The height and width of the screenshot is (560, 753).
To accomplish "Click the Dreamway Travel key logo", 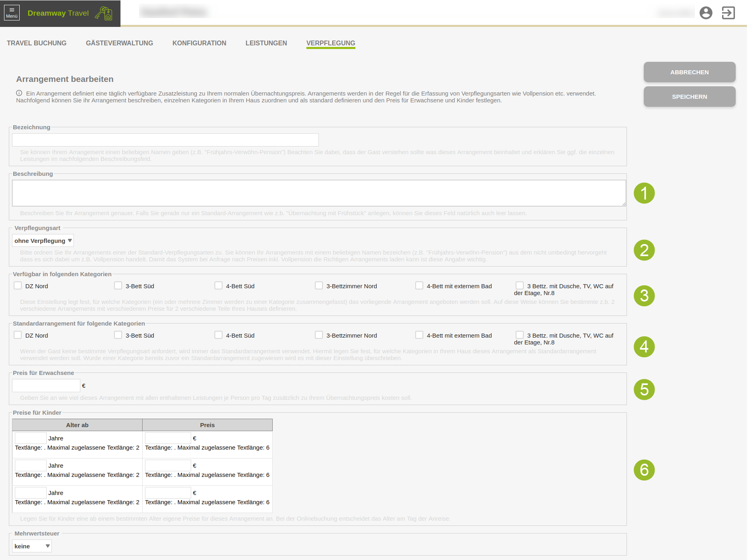I will 104,13.
